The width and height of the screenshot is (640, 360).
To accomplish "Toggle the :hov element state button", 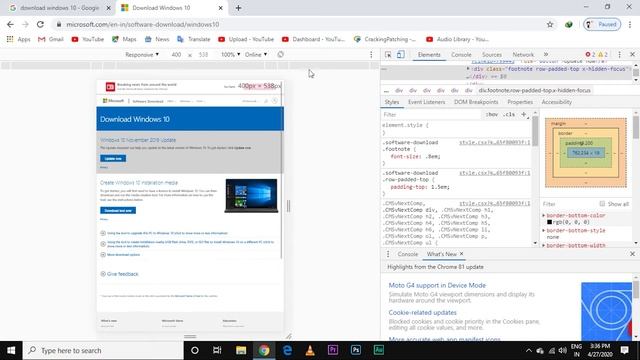I will (491, 115).
